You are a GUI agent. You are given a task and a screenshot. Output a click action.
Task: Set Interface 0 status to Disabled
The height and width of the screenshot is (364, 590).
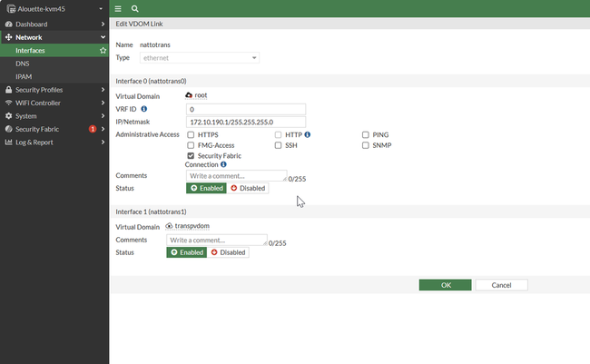tap(248, 188)
